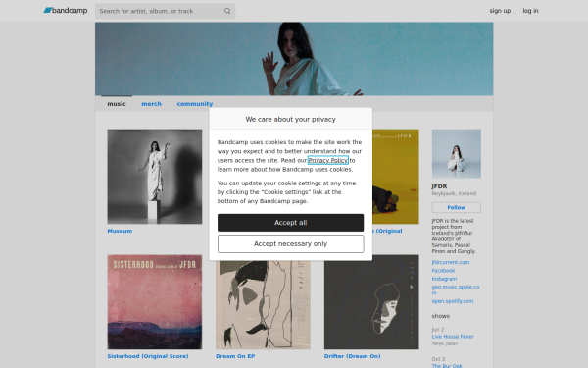Click the Bandcamp logo
588x368 pixels.
[x=66, y=11]
